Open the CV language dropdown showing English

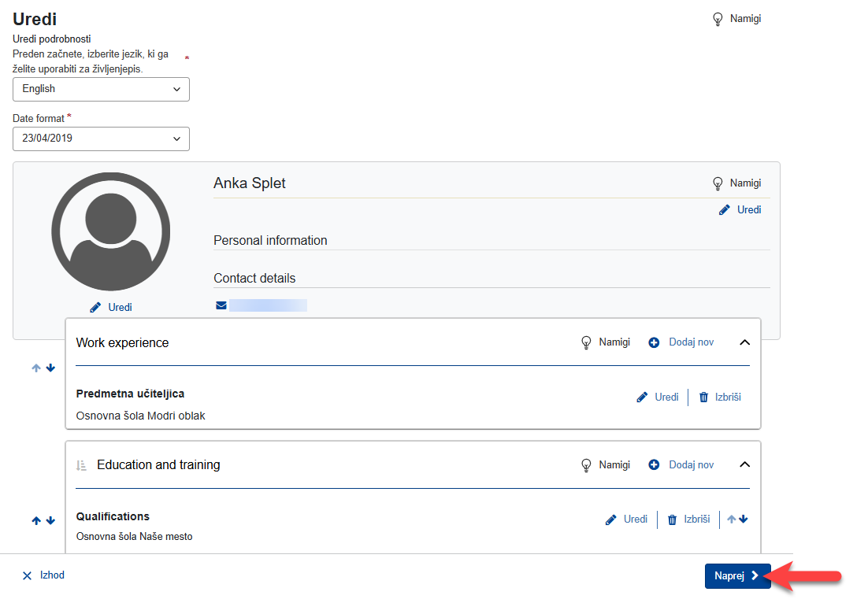(101, 89)
